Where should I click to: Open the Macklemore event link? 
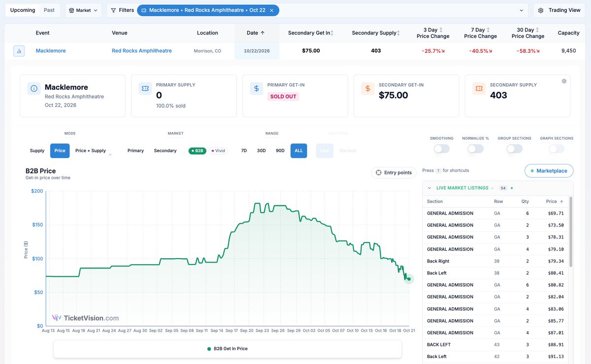click(50, 51)
